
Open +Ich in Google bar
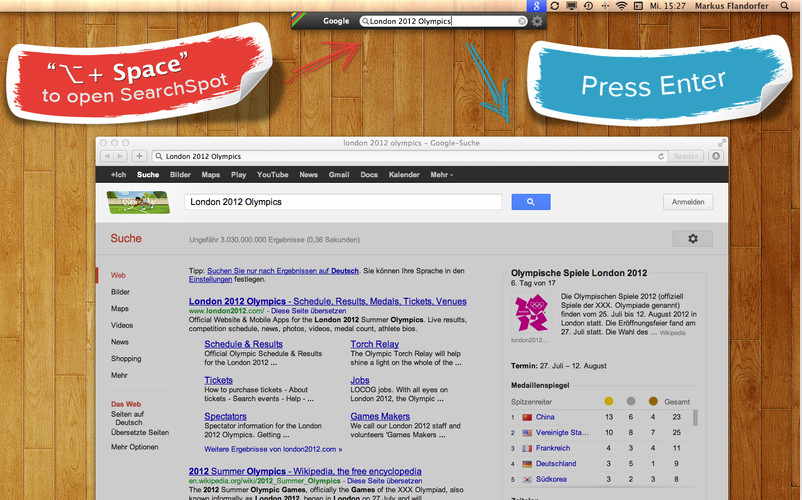click(118, 175)
